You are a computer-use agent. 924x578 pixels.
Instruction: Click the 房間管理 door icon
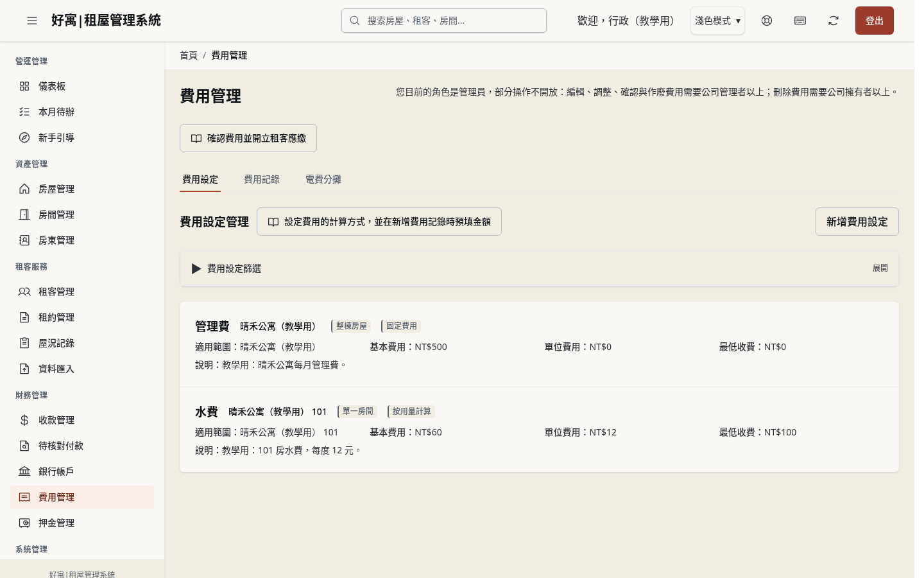point(24,215)
